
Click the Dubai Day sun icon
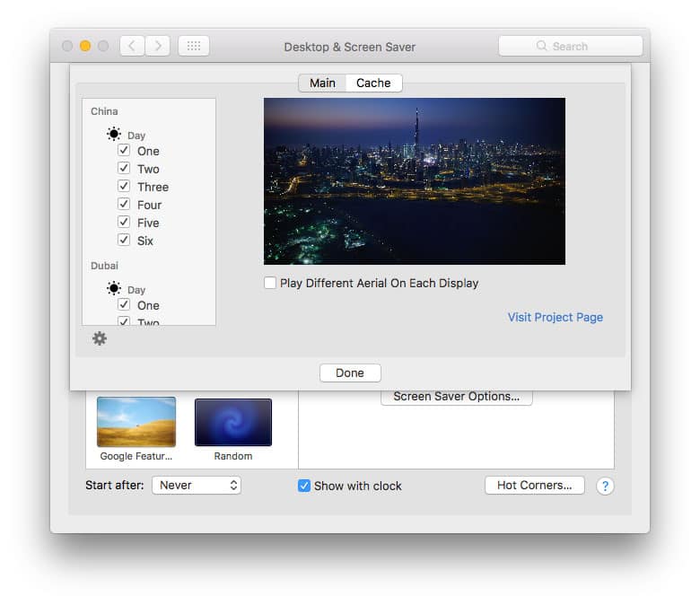coord(114,289)
